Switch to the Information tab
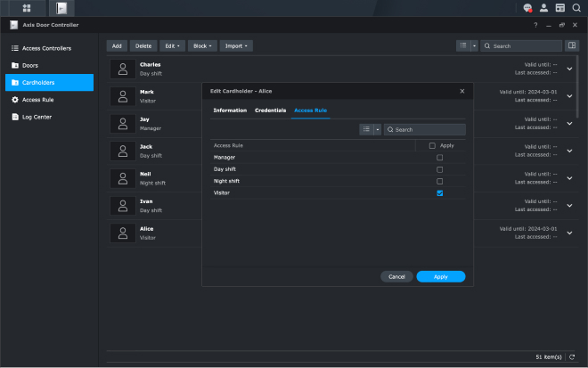Viewport: 588px width, 368px height. tap(230, 110)
